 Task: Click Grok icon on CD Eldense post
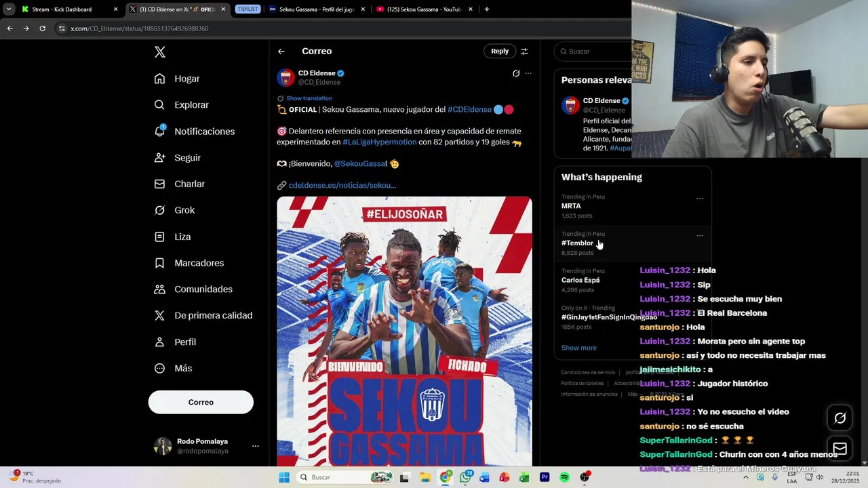pos(516,73)
